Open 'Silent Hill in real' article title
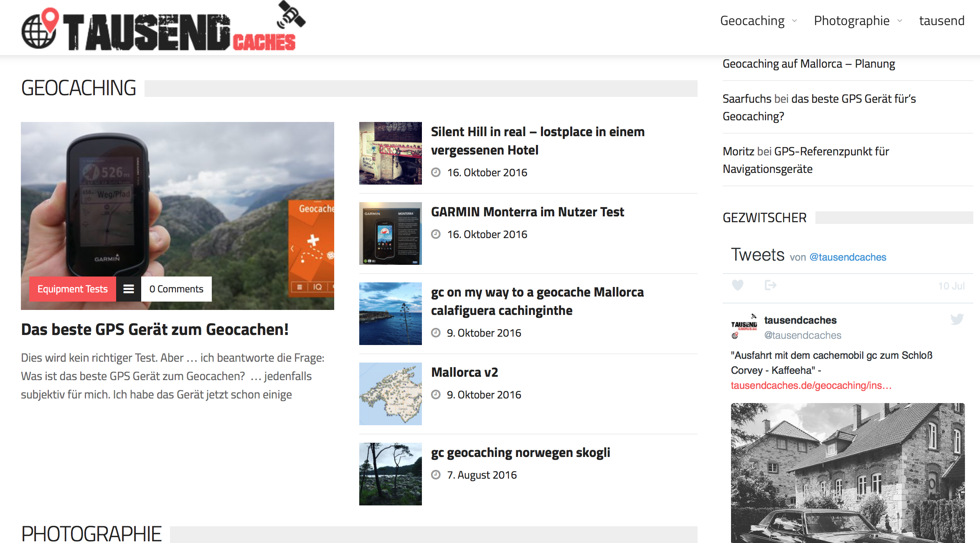 tap(538, 141)
